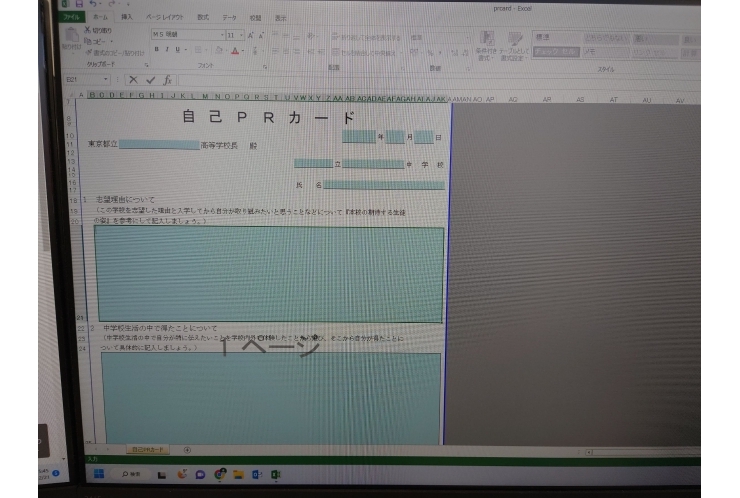Open the number format 標準 dropdown

pos(467,38)
